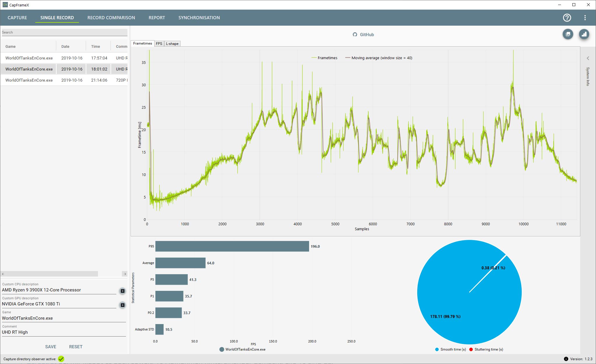Click the capture observer green checkmark
This screenshot has width=596, height=364.
coord(61,359)
